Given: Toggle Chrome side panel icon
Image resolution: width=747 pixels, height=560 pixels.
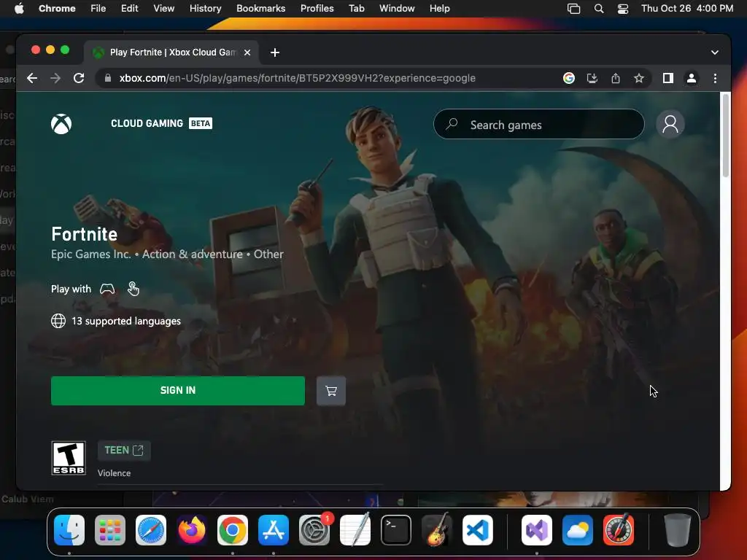Looking at the screenshot, I should pos(668,78).
